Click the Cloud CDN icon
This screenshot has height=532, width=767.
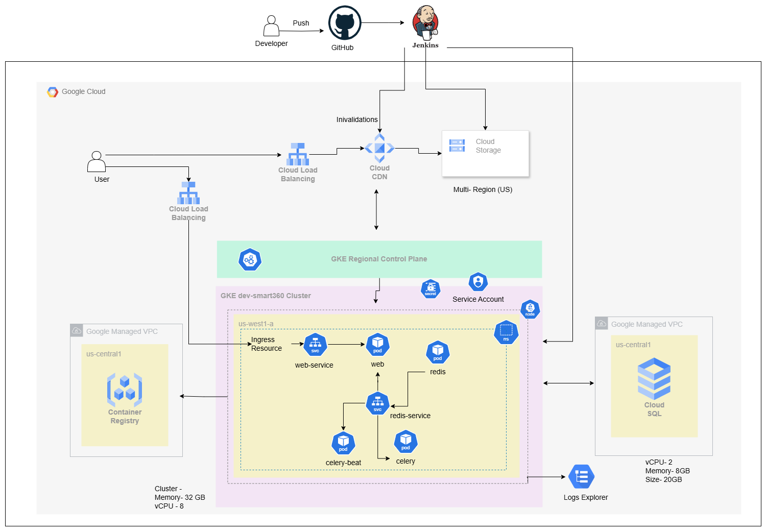379,148
